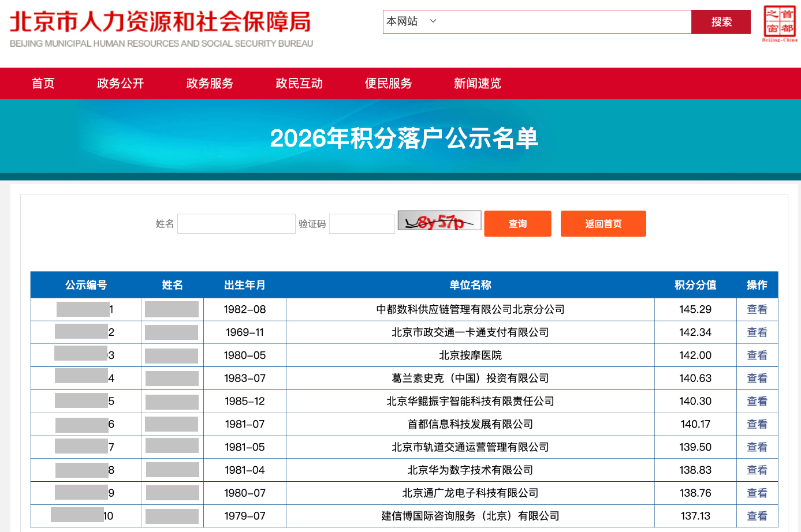The image size is (801, 532).
Task: Click the page title 2026年积分落户公示名单
Action: [404, 138]
